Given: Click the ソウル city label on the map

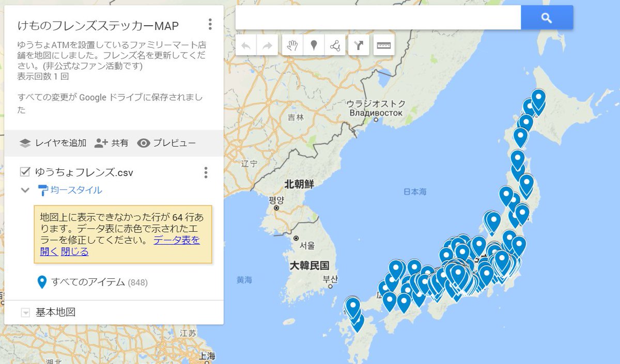Looking at the screenshot, I should pos(307,245).
